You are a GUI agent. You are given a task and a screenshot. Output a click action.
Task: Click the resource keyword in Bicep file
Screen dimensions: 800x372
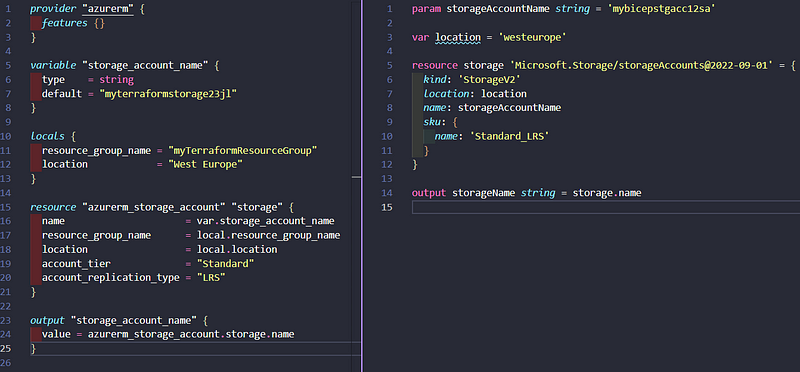435,65
